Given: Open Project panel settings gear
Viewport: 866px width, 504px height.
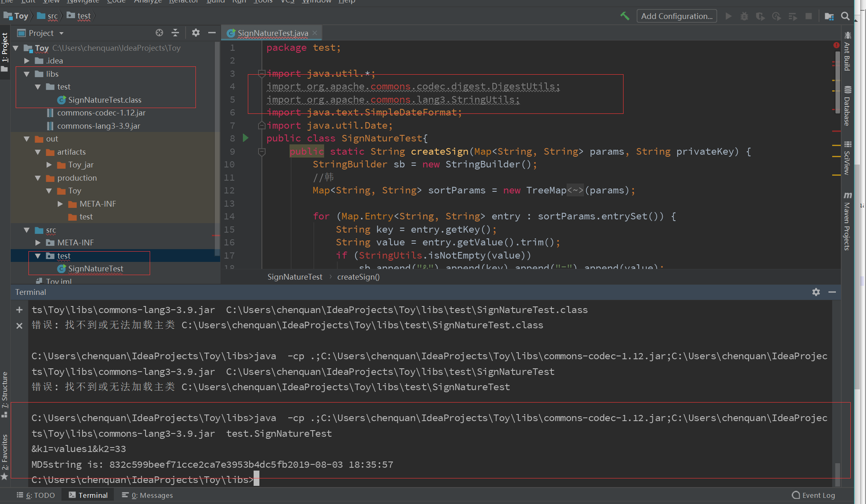Looking at the screenshot, I should coord(196,33).
